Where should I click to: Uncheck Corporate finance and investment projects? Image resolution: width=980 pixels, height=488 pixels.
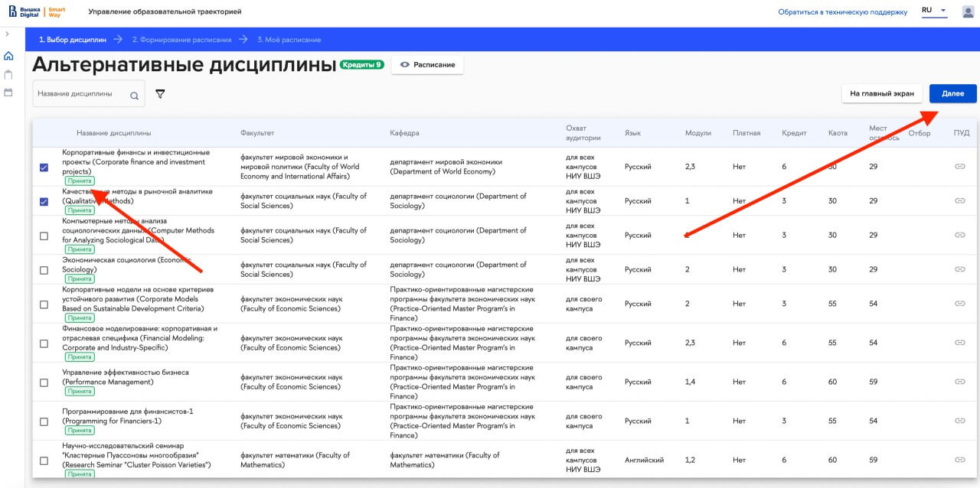(44, 168)
